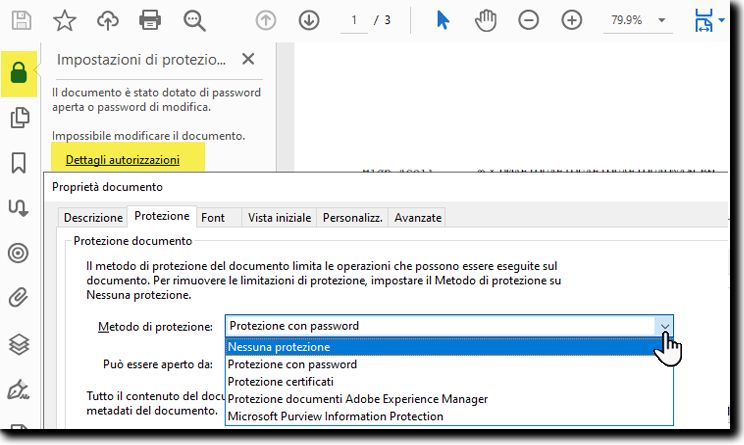The height and width of the screenshot is (445, 744).
Task: Switch to the Descrizione tab
Action: coord(93,218)
